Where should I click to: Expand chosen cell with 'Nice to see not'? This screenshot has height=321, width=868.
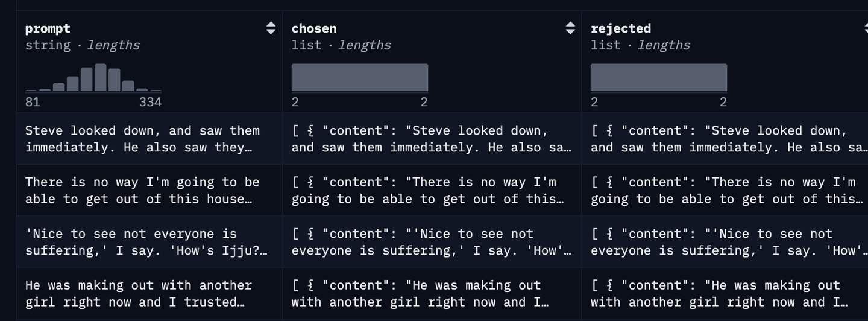pyautogui.click(x=432, y=242)
